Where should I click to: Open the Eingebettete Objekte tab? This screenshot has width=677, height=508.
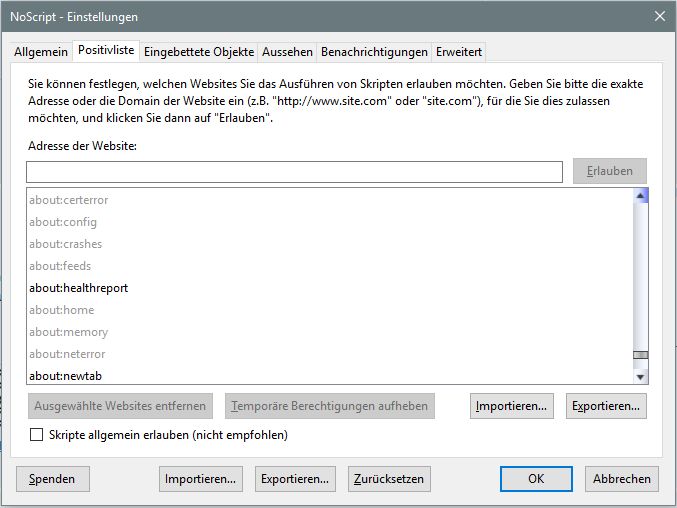pyautogui.click(x=199, y=52)
